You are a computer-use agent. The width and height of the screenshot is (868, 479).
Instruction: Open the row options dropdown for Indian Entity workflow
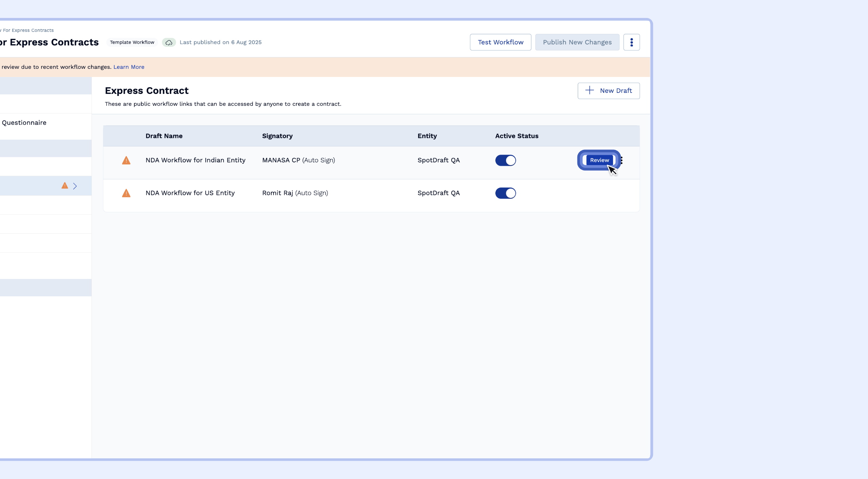pyautogui.click(x=622, y=160)
